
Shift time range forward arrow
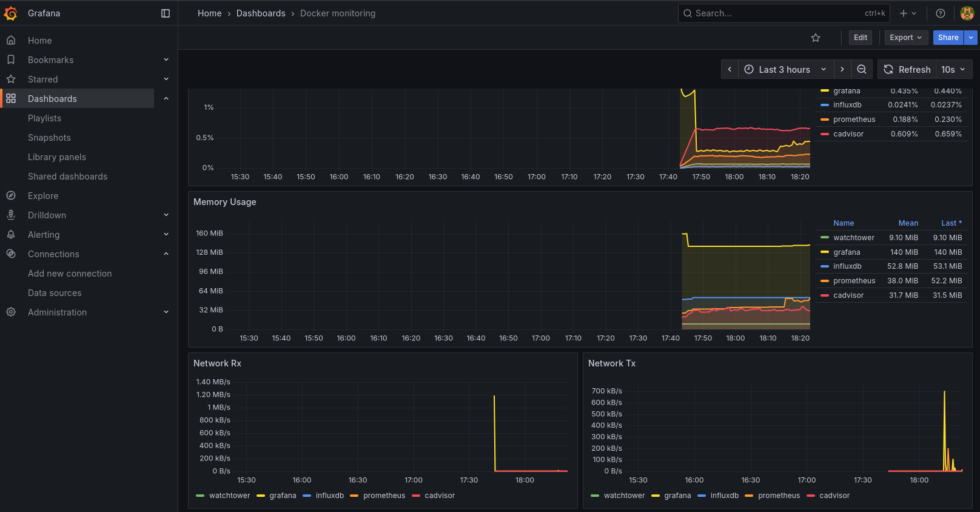842,69
